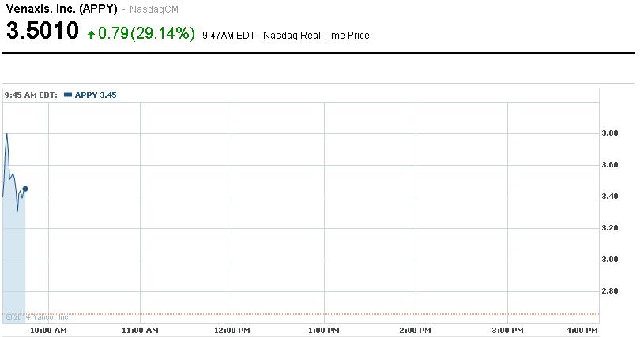
Task: Click the 3.5010 current price value
Action: click(43, 31)
